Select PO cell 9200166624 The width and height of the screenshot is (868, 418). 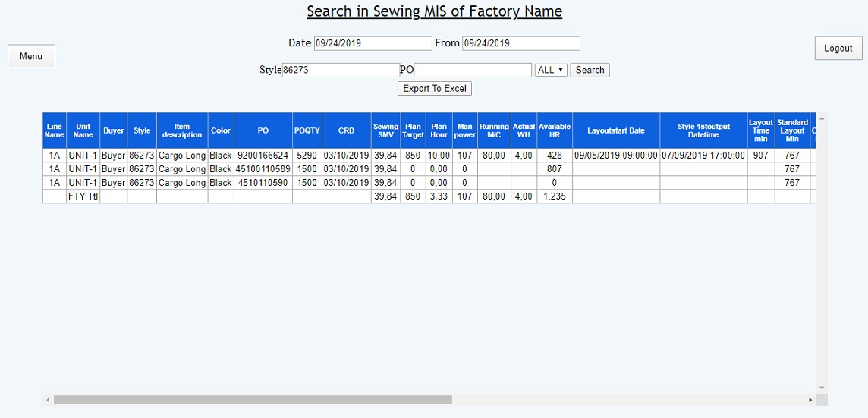(263, 156)
